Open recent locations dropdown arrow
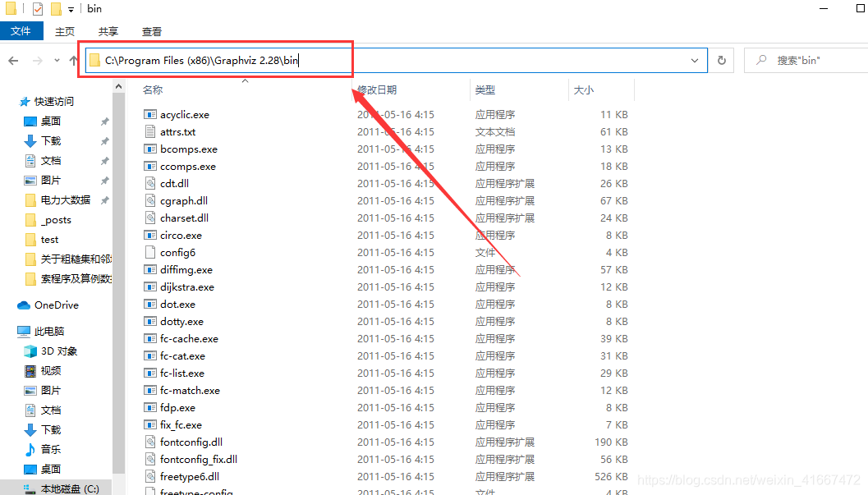868x495 pixels. coord(57,60)
